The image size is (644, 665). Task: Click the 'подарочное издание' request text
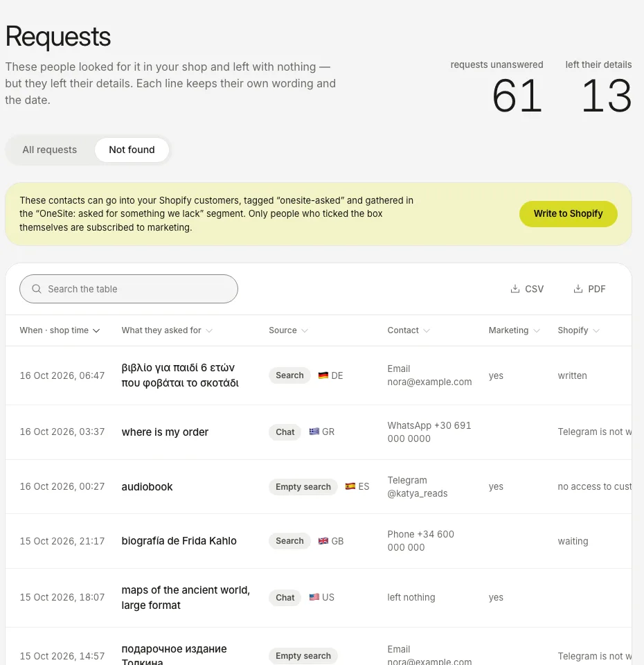point(175,655)
